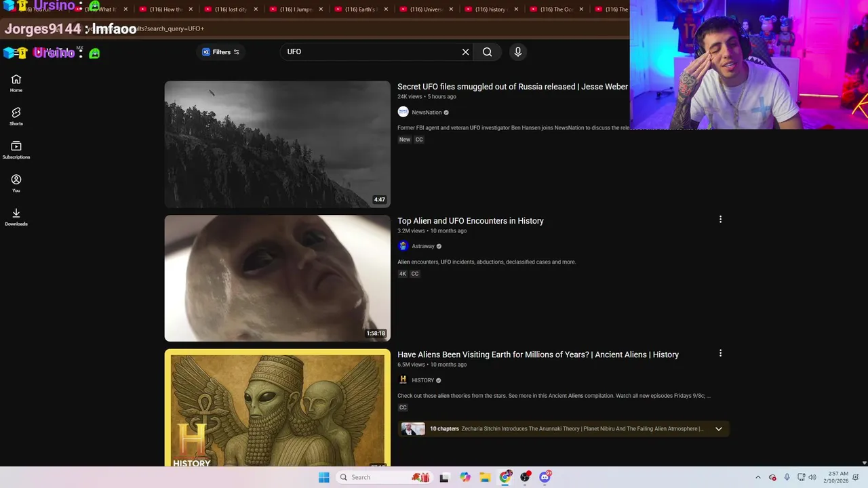This screenshot has height=488, width=868.
Task: Switch to the 'How the' browser tab
Action: click(166, 9)
